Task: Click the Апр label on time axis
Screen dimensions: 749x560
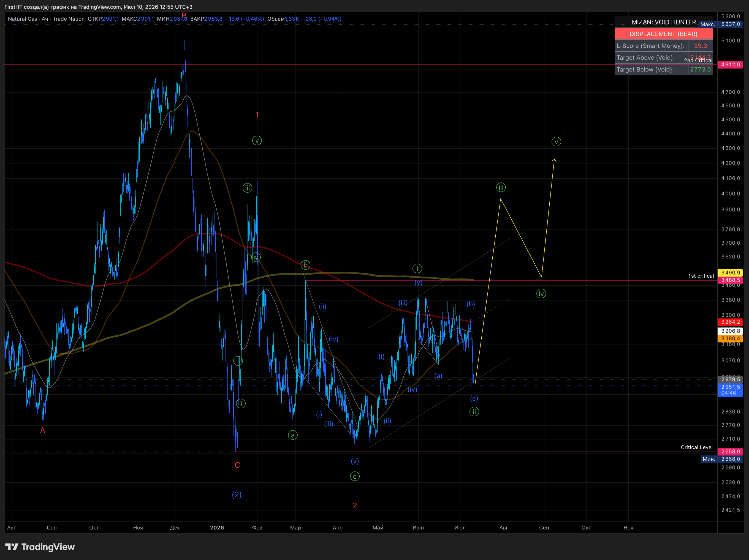Action: (x=338, y=528)
